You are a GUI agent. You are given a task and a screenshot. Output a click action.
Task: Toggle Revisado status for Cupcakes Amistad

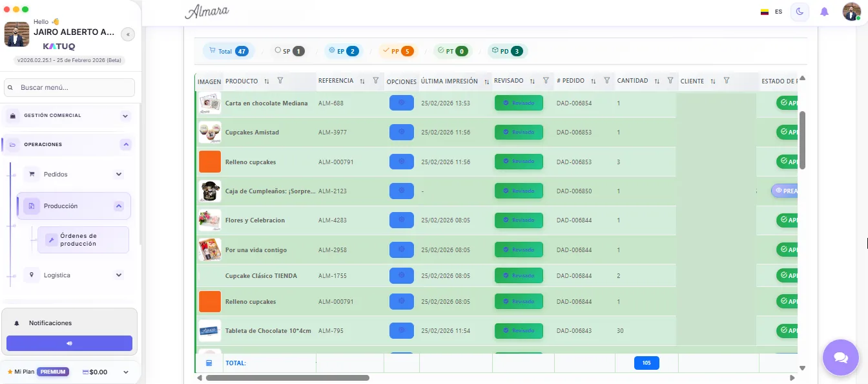[519, 132]
